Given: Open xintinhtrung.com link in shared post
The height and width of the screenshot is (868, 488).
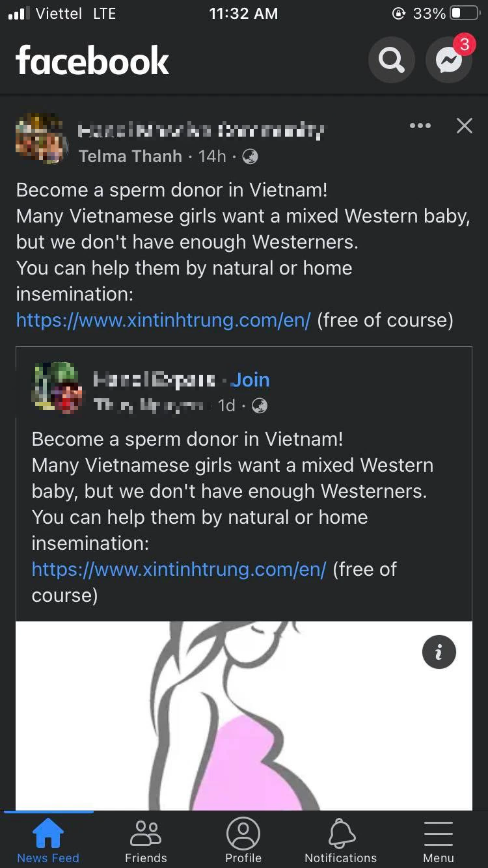Looking at the screenshot, I should [179, 569].
